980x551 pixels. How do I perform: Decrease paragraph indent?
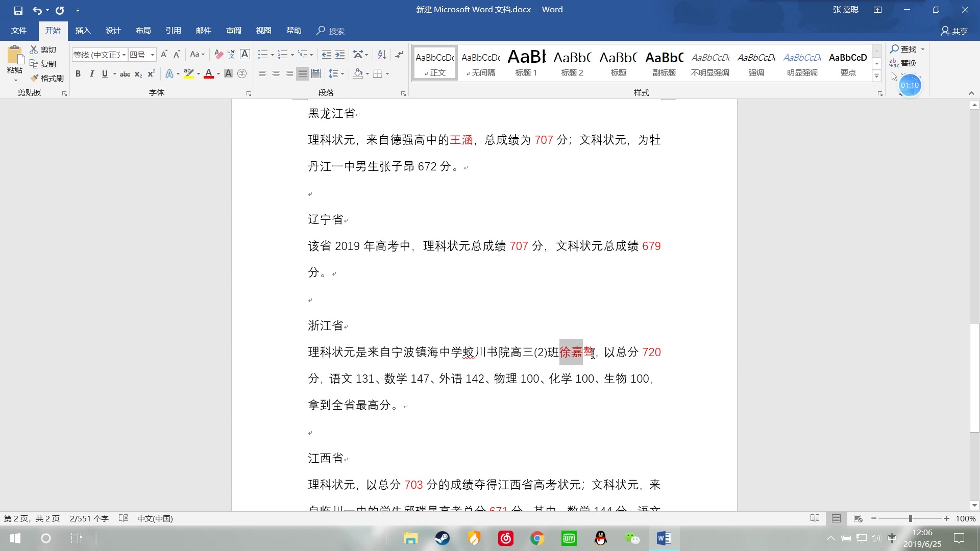pyautogui.click(x=327, y=54)
